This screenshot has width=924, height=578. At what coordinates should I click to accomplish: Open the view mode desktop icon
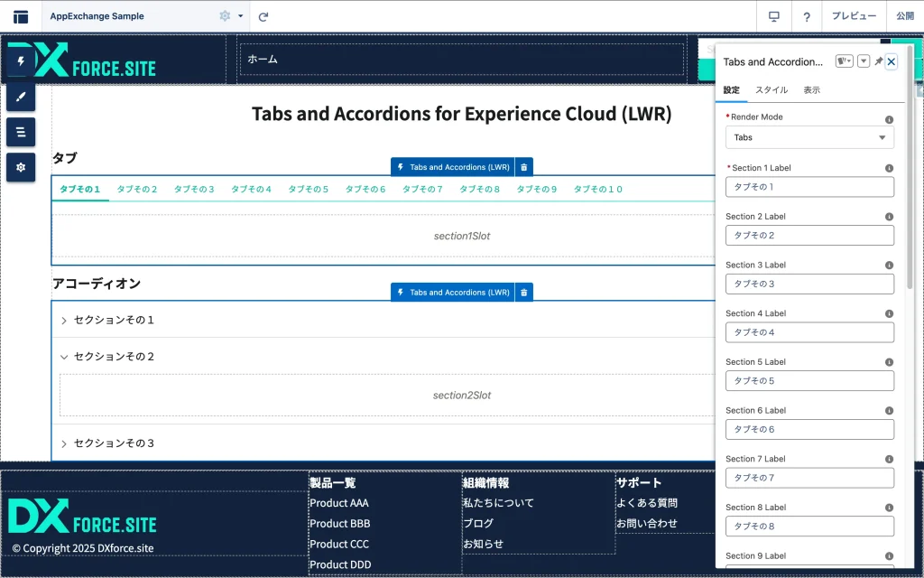(x=773, y=16)
